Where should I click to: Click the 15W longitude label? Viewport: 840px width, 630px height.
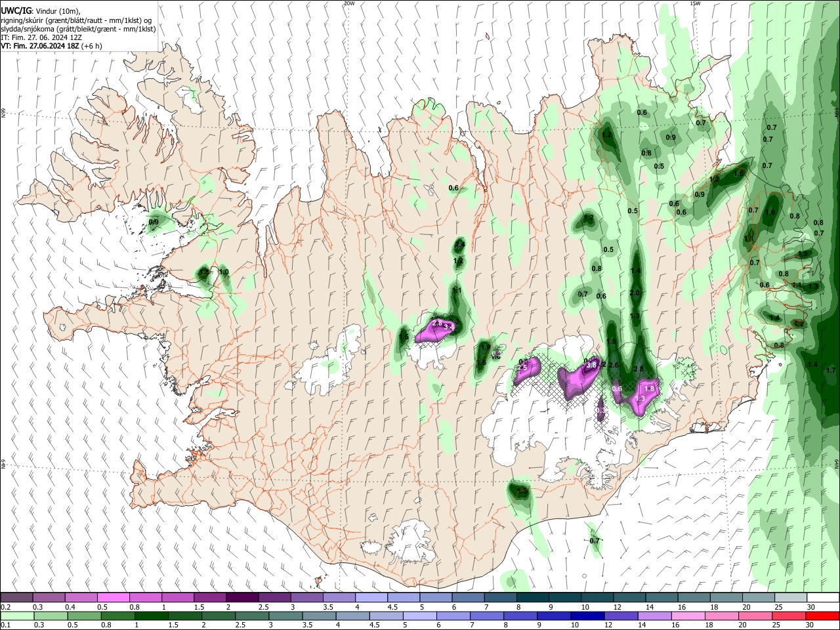click(694, 3)
